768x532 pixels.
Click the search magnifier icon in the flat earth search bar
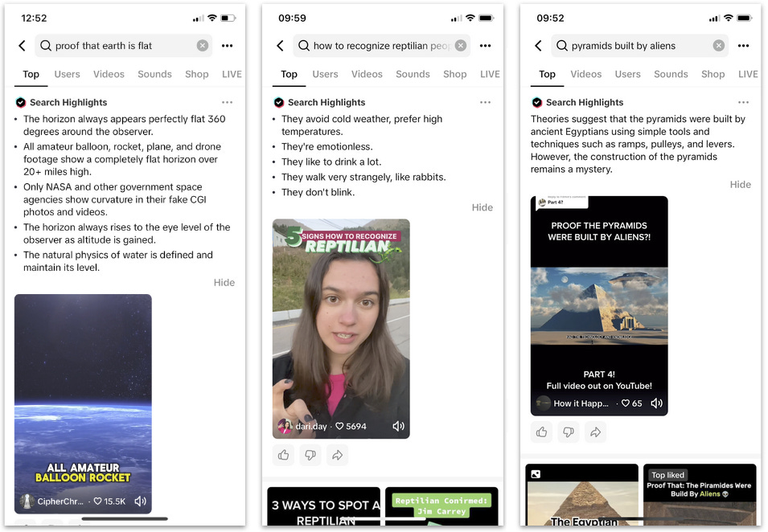pos(46,46)
